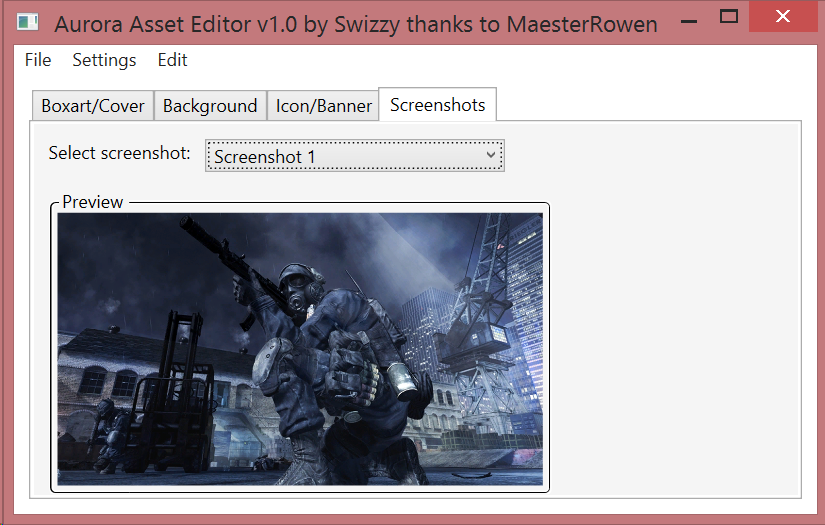This screenshot has height=525, width=825.
Task: Click the Aurora Asset Editor app icon
Action: 27,22
